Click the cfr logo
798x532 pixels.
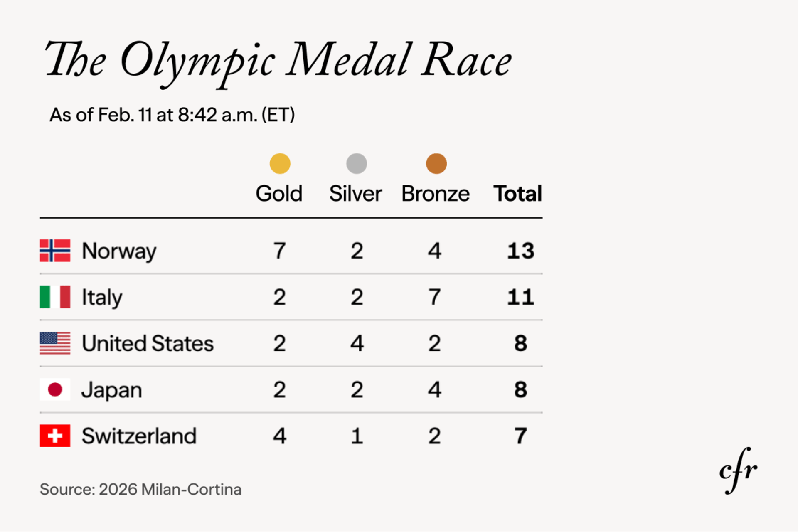[x=738, y=471]
